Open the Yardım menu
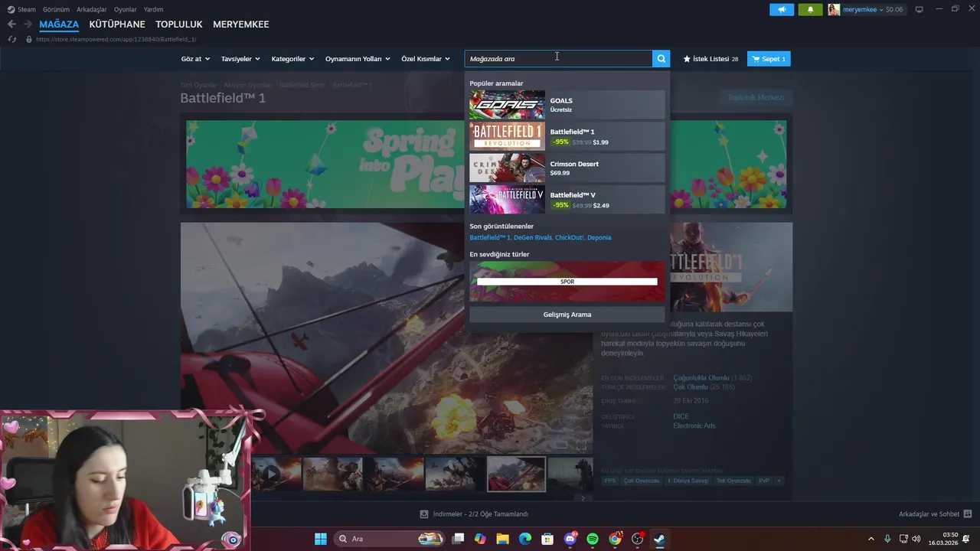980x551 pixels. [153, 9]
